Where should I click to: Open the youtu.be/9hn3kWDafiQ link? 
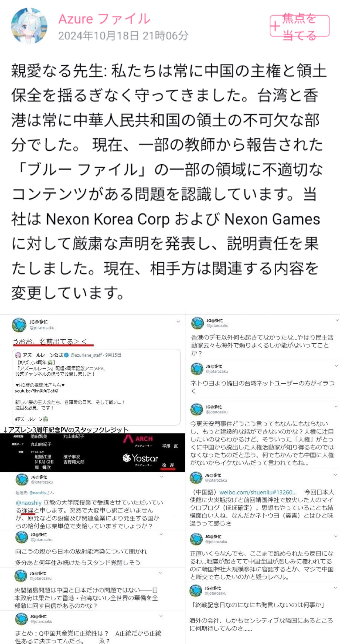(37, 391)
